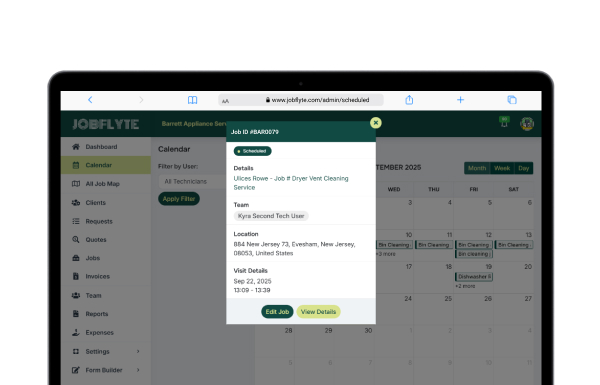Switch calendar to Day view
The width and height of the screenshot is (600, 385).
click(x=523, y=168)
